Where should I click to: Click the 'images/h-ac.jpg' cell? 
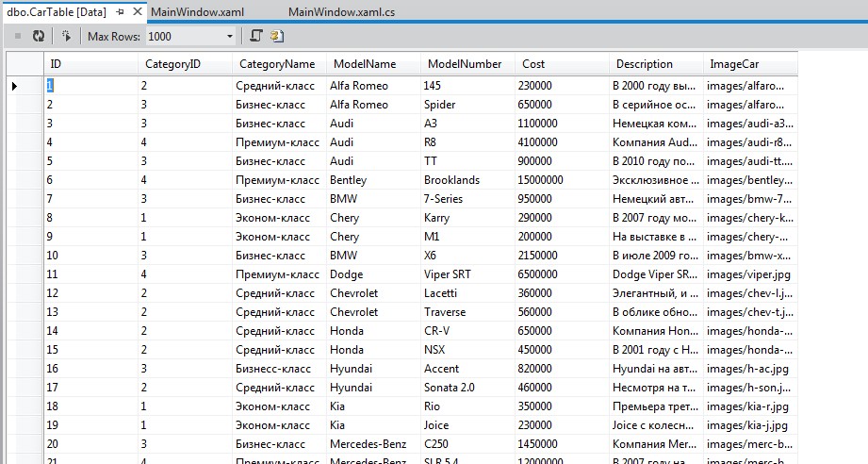pyautogui.click(x=750, y=368)
